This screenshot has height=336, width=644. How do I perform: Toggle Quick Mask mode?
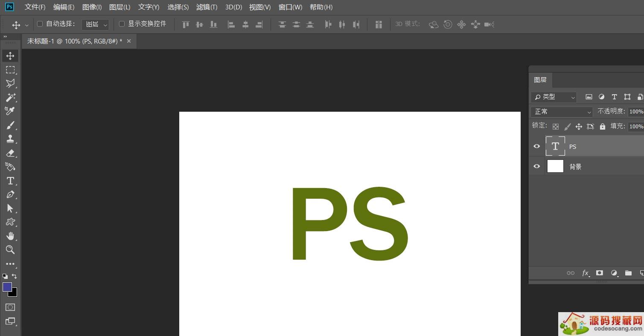[x=10, y=307]
